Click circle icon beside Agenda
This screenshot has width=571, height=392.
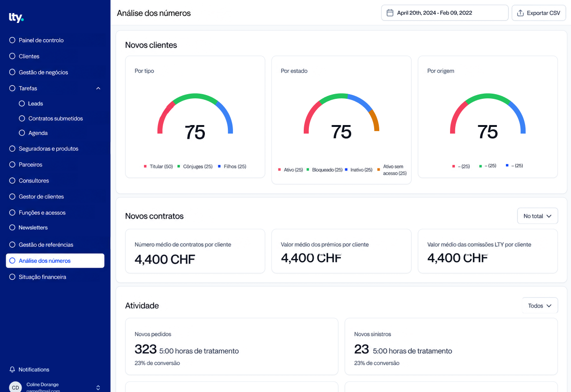22,133
